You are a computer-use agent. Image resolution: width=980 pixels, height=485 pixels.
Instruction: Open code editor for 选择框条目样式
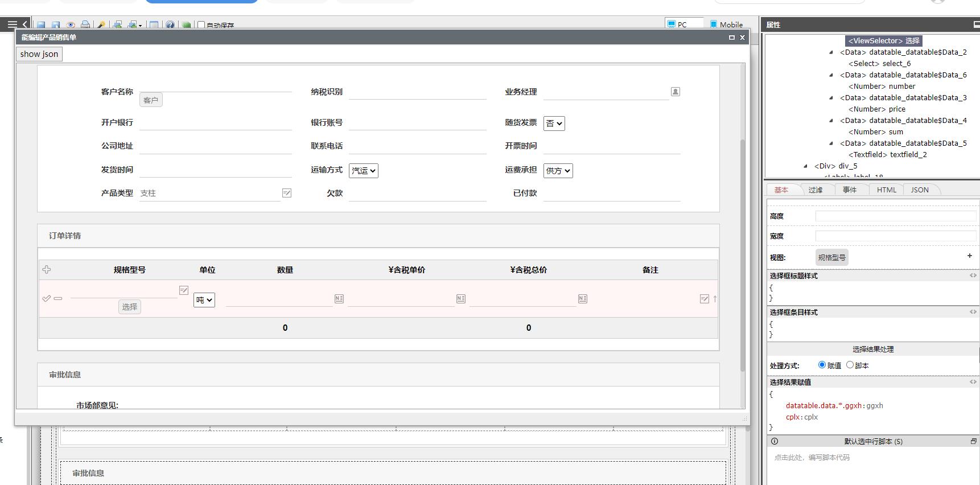pyautogui.click(x=973, y=312)
